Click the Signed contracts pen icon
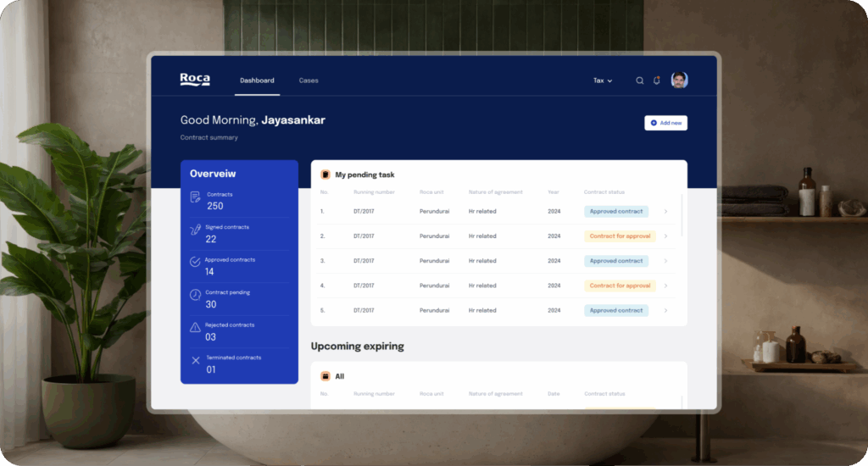The width and height of the screenshot is (868, 466). click(195, 230)
